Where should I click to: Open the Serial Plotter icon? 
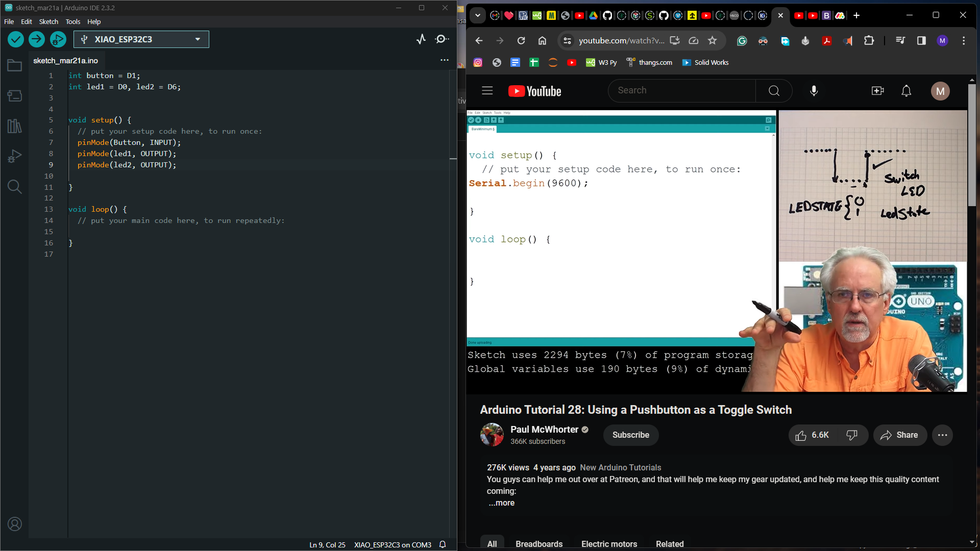point(421,39)
